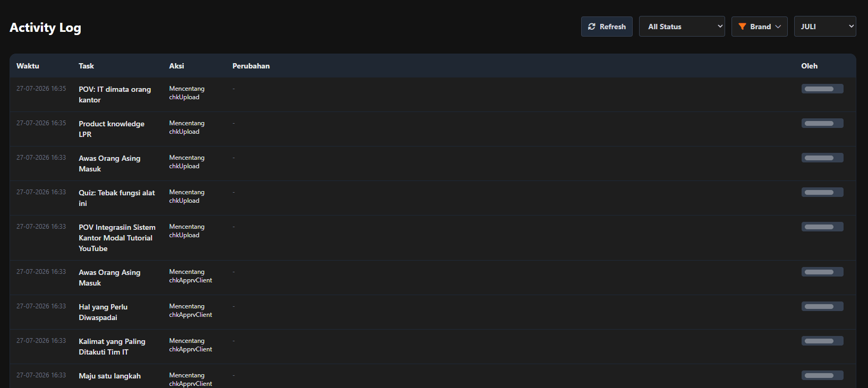The height and width of the screenshot is (388, 868).
Task: Select task 'Hal yang Perlu Diwaspadai'
Action: pyautogui.click(x=103, y=312)
